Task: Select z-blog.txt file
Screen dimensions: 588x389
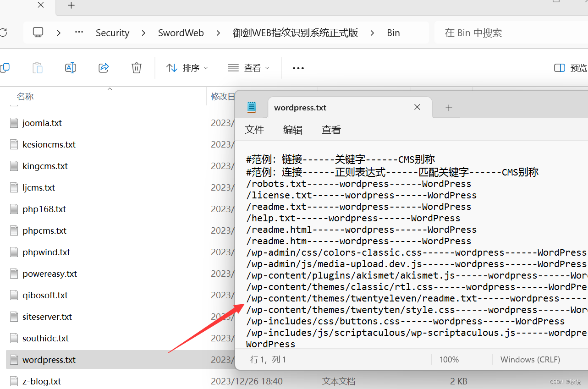Action: [x=42, y=381]
